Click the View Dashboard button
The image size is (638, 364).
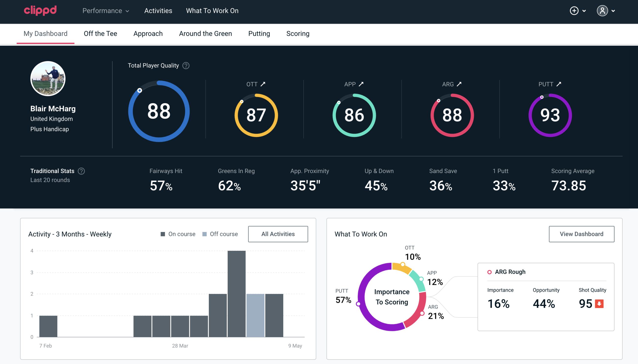point(581,234)
